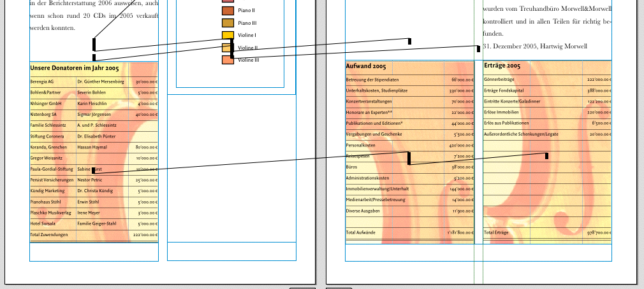Select the 'Erlöse Immobilien' income row

(x=502, y=112)
